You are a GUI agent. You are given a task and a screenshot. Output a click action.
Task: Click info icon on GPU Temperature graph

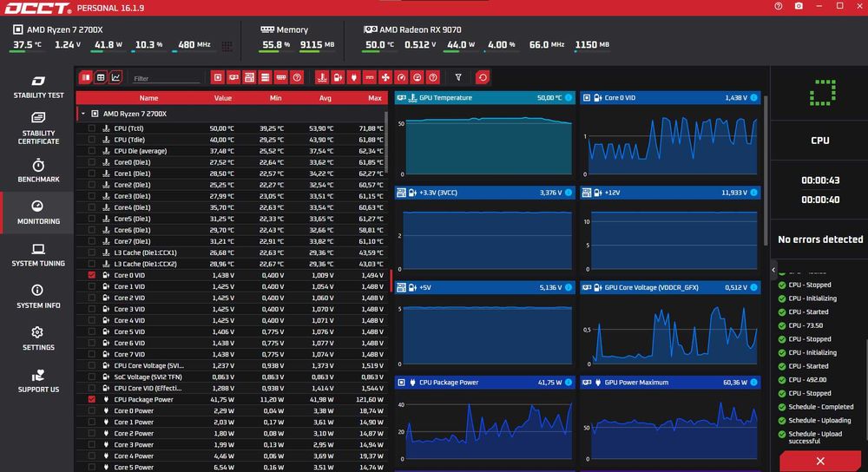tap(569, 98)
